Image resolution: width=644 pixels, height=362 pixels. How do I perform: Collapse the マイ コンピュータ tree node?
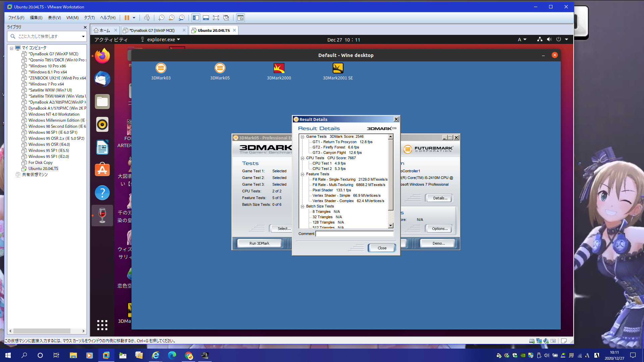[11, 48]
